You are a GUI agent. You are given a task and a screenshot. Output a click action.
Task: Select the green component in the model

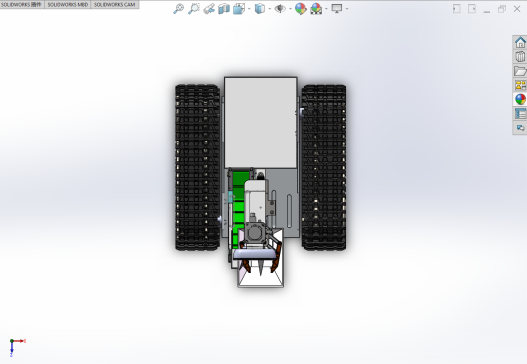[239, 208]
